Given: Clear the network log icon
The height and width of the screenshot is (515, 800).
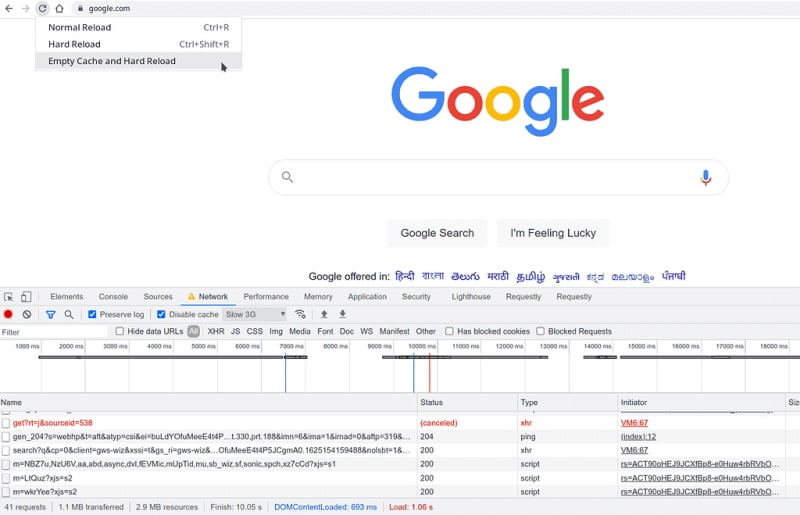Looking at the screenshot, I should click(x=27, y=314).
